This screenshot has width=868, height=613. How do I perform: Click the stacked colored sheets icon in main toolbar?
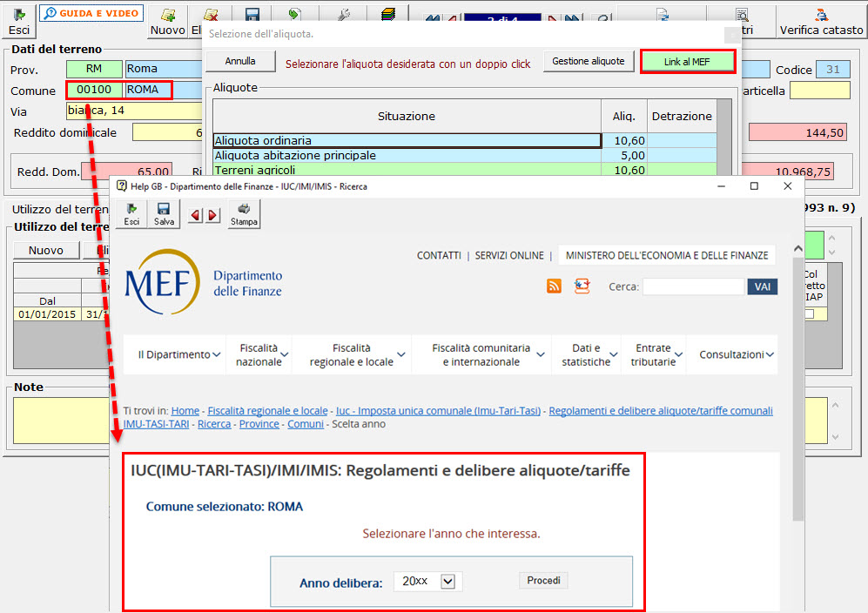(388, 15)
